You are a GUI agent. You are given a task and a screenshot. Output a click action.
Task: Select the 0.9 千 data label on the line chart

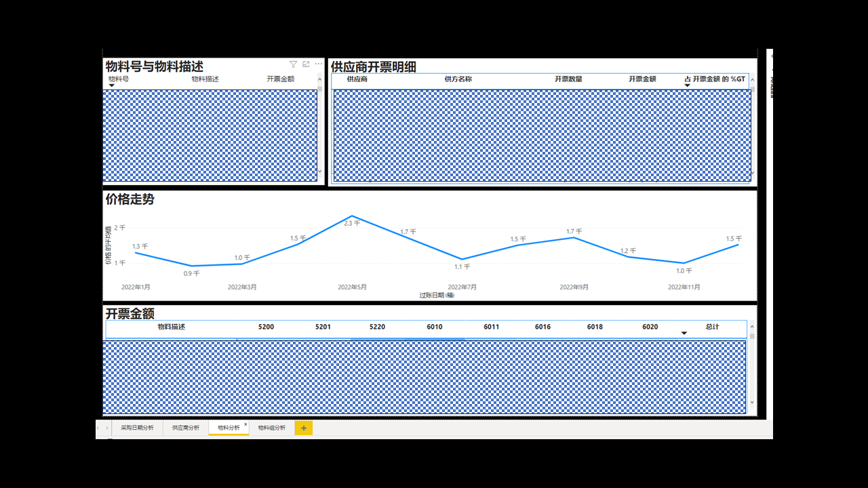point(191,274)
